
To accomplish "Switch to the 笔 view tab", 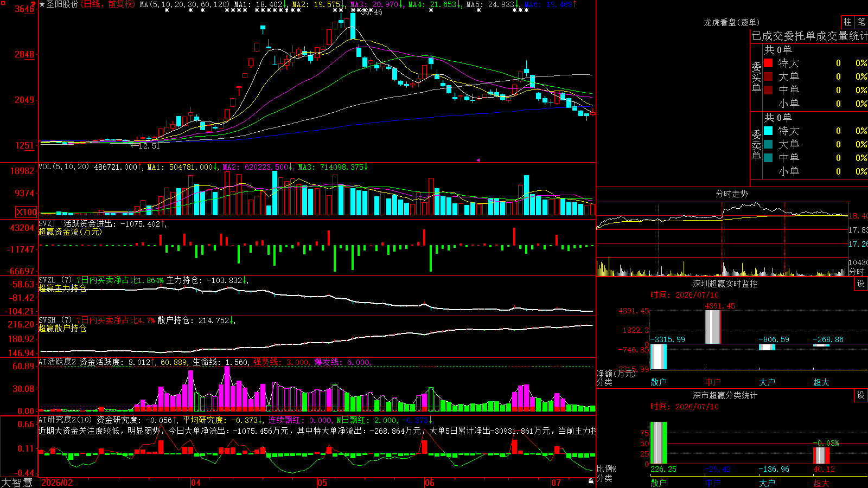I will tap(861, 22).
